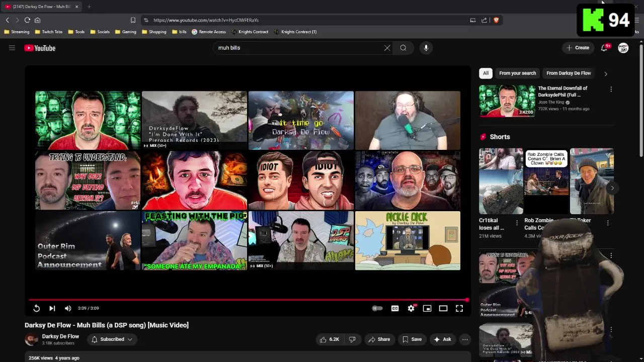Click the magnifier search button

(x=403, y=48)
